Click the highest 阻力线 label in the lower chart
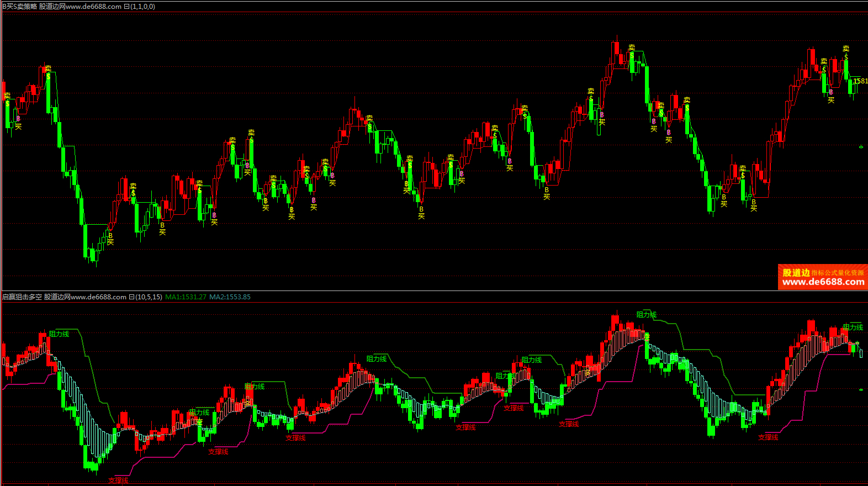The image size is (868, 486). coord(647,315)
